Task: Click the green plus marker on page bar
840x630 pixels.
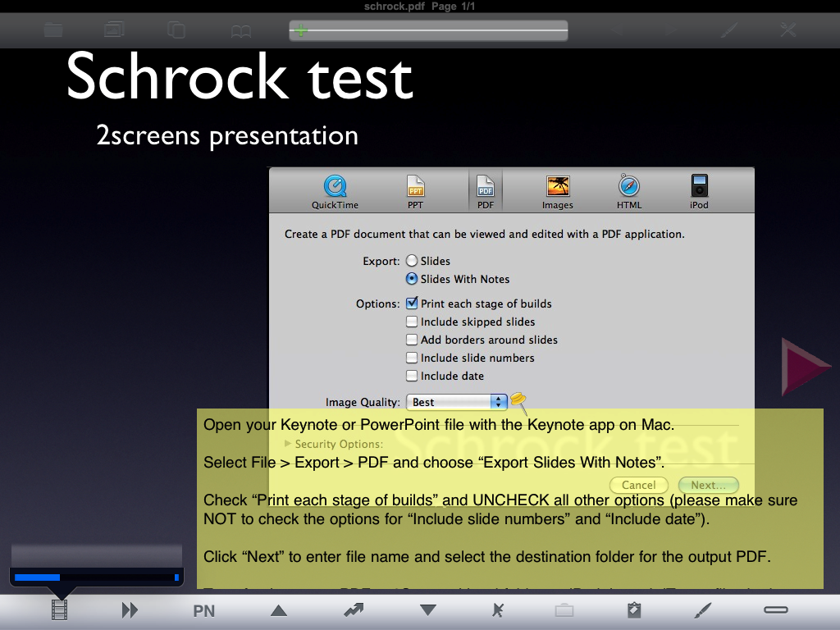Action: (301, 30)
